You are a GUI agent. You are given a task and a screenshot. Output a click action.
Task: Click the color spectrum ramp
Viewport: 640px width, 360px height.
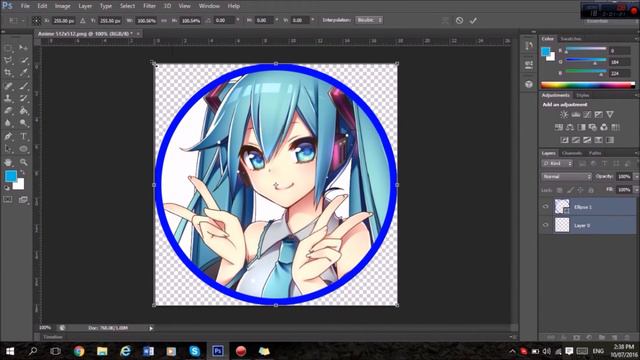588,85
